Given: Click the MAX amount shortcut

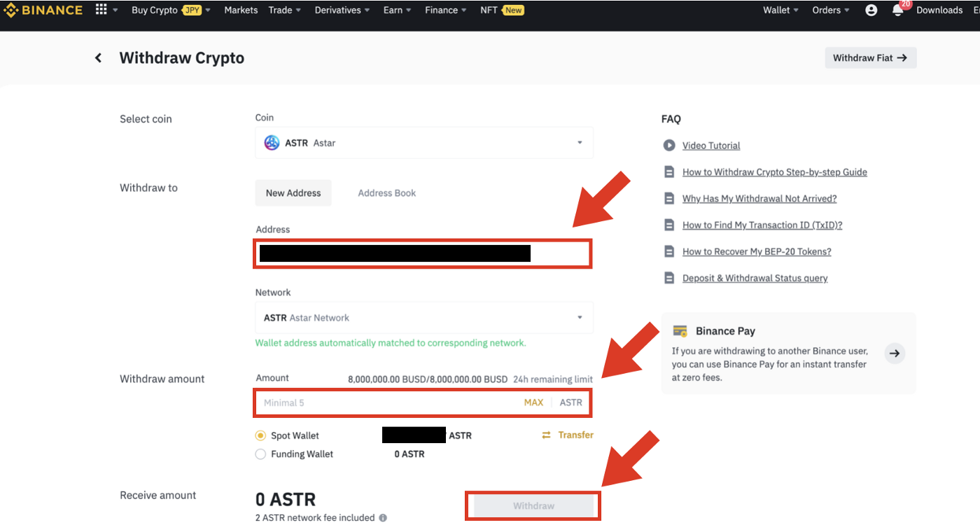Looking at the screenshot, I should 533,402.
